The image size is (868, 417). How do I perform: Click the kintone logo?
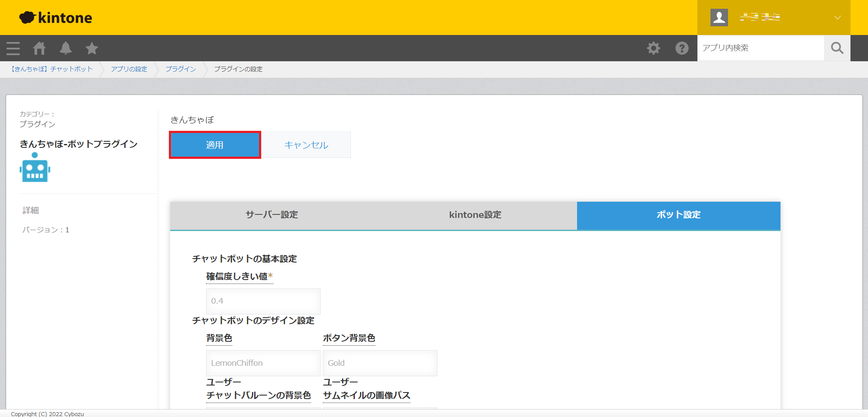click(56, 18)
